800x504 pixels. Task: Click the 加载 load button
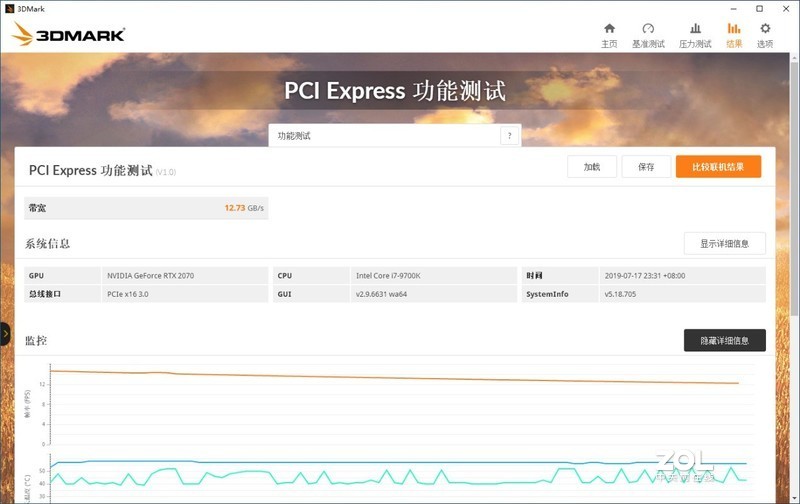pos(592,167)
